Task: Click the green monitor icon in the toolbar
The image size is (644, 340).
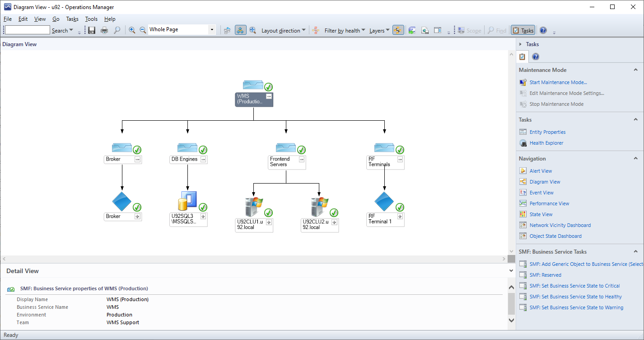Action: point(412,30)
